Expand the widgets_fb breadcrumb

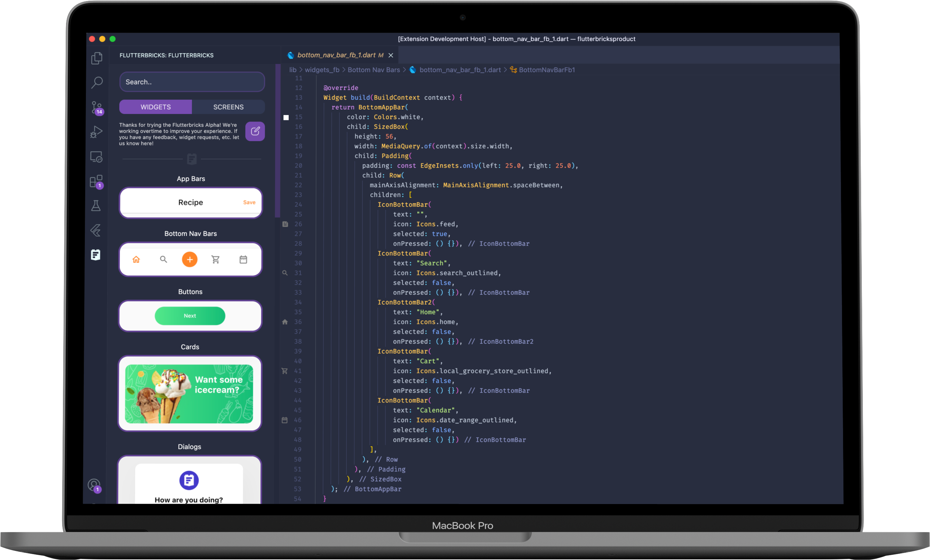[x=322, y=70]
